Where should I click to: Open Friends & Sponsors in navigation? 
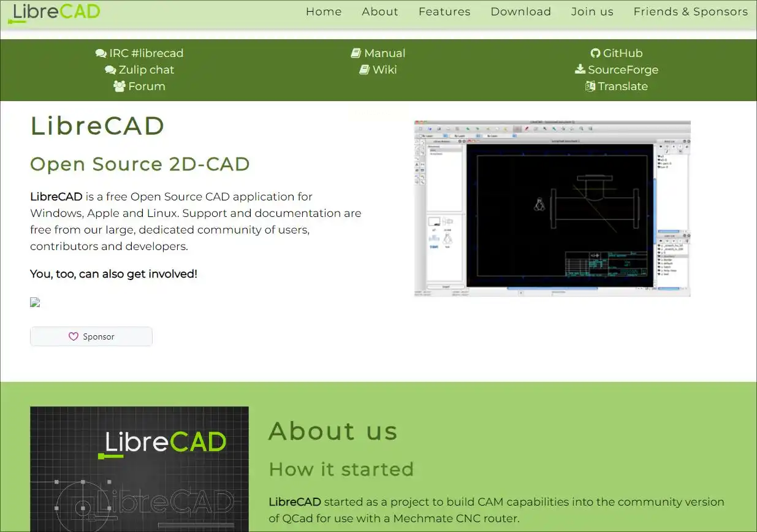point(691,12)
